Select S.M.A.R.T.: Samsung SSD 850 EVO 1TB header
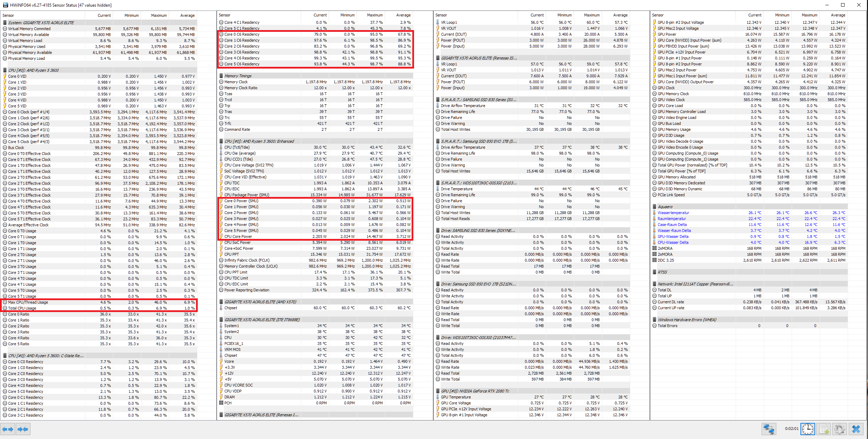 (x=532, y=141)
